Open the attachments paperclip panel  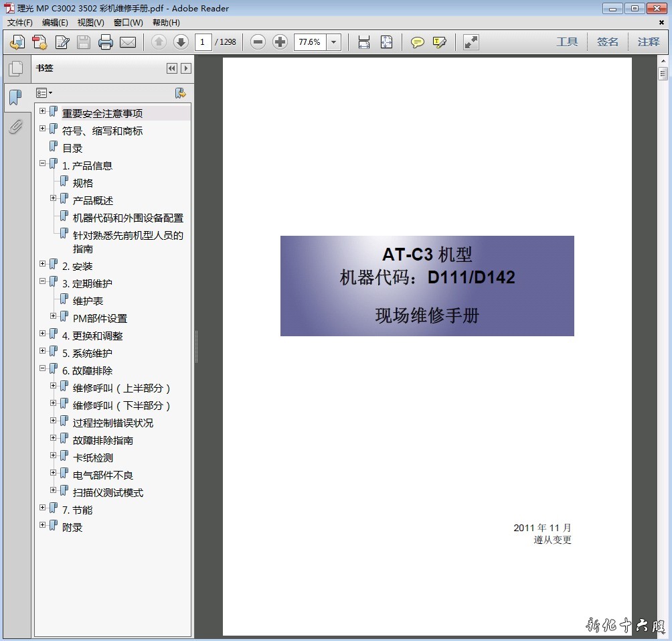[15, 127]
